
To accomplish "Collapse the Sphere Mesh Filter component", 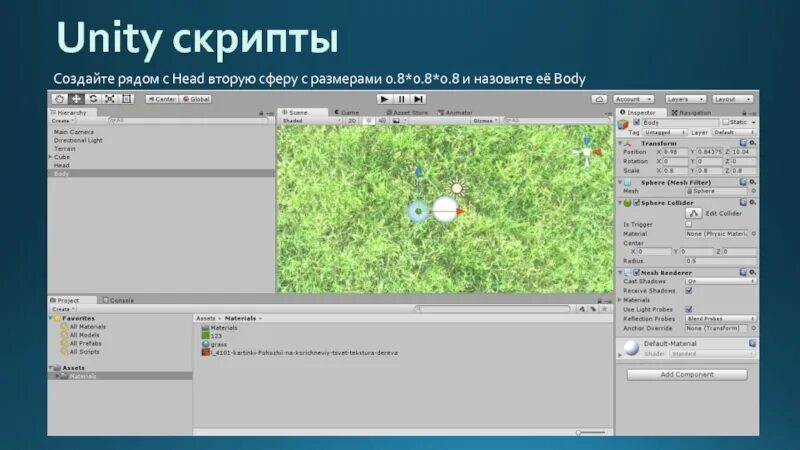I will click(x=620, y=182).
